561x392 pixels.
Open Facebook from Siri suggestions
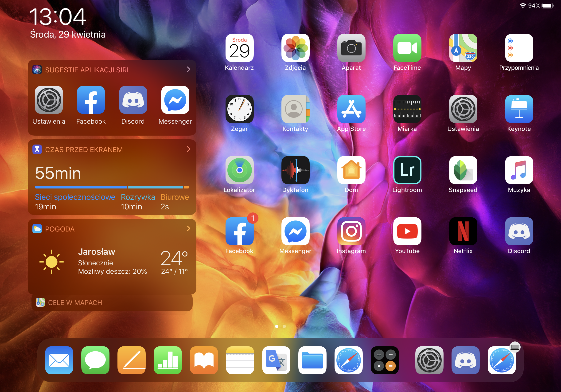pos(91,100)
